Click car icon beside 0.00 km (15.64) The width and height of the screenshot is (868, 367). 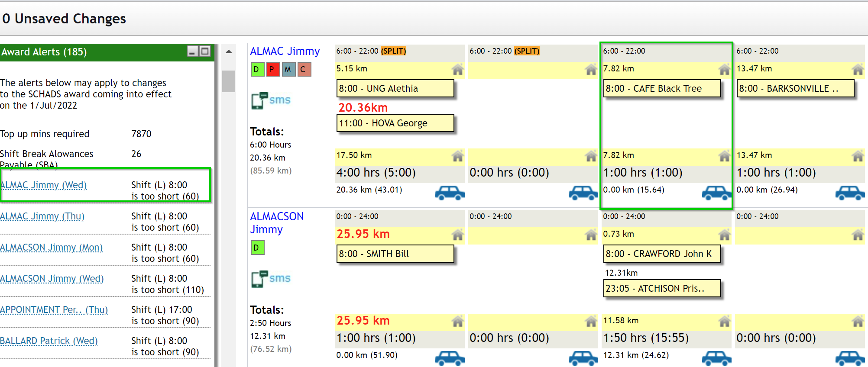tap(716, 193)
